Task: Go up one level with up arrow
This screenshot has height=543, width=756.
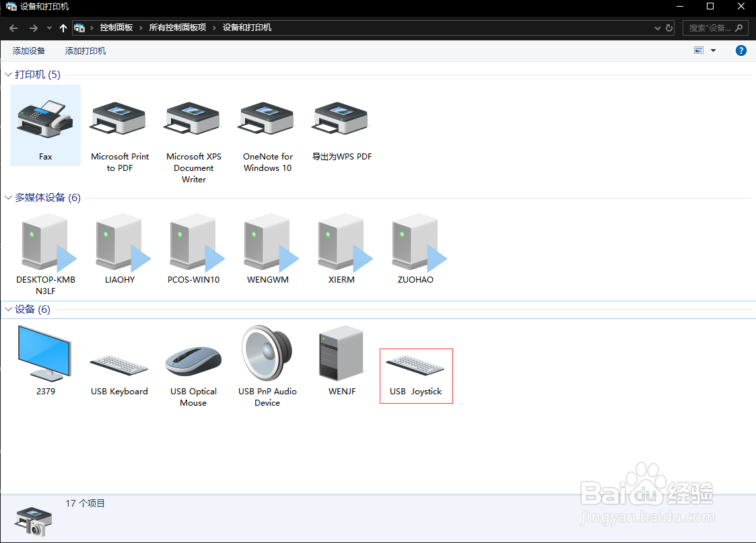Action: (x=63, y=28)
